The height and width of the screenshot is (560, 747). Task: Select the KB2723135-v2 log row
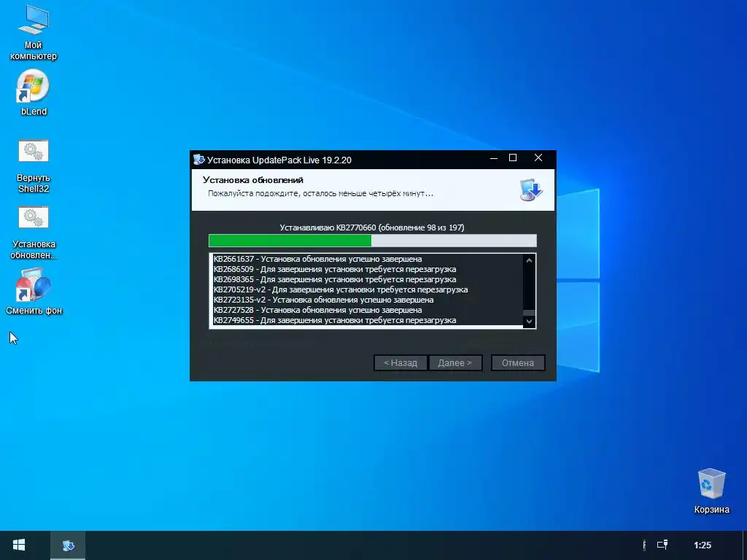(323, 300)
